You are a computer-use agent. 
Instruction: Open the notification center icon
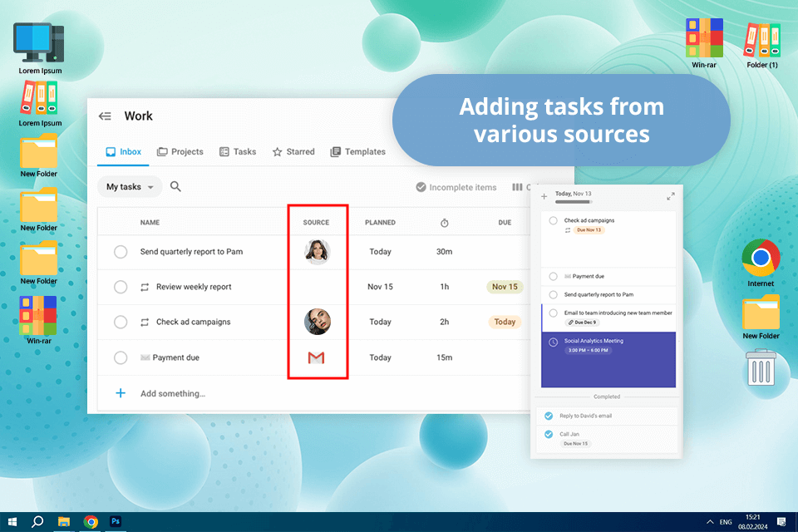(x=781, y=522)
